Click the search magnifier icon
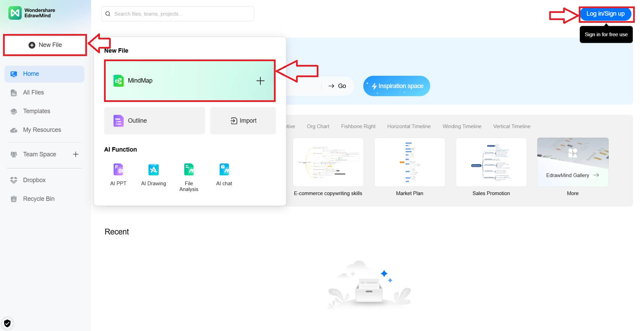The width and height of the screenshot is (644, 331). 108,14
